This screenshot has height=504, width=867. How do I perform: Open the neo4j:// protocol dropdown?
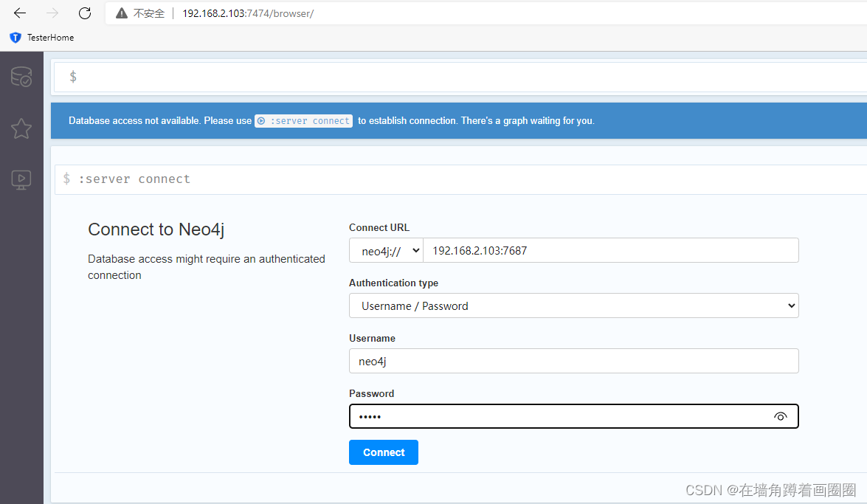[386, 251]
